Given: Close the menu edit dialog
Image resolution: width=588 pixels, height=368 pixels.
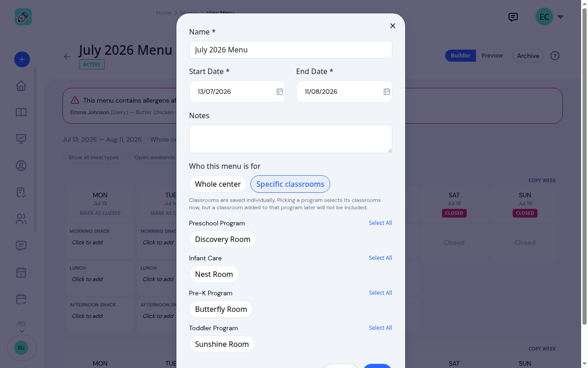Looking at the screenshot, I should 393,26.
